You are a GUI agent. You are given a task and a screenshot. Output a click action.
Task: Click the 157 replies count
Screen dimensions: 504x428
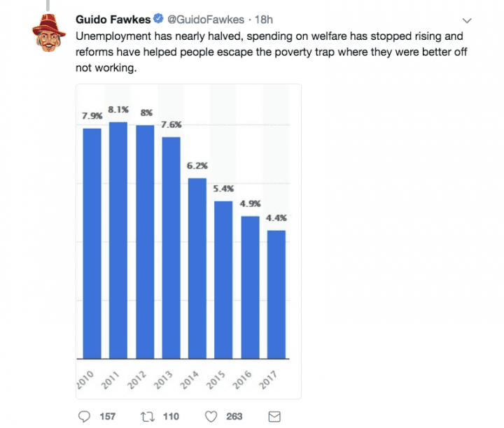107,416
